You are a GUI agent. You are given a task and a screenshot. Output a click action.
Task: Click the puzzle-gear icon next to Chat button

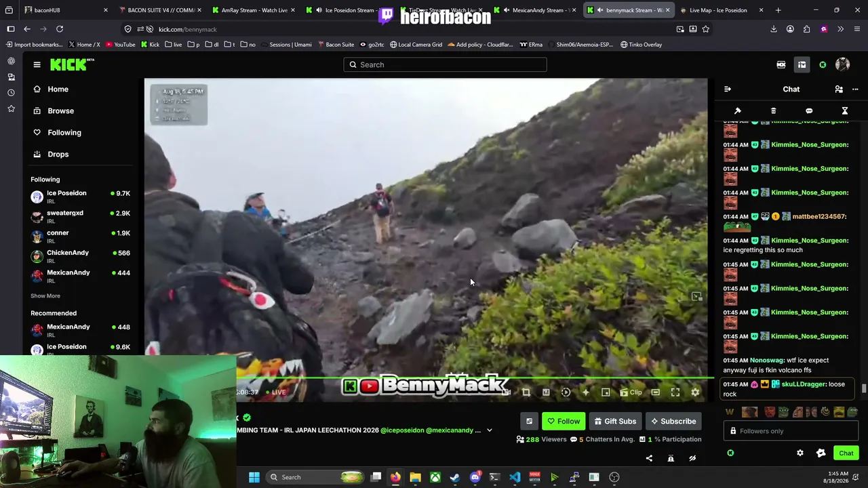click(821, 453)
